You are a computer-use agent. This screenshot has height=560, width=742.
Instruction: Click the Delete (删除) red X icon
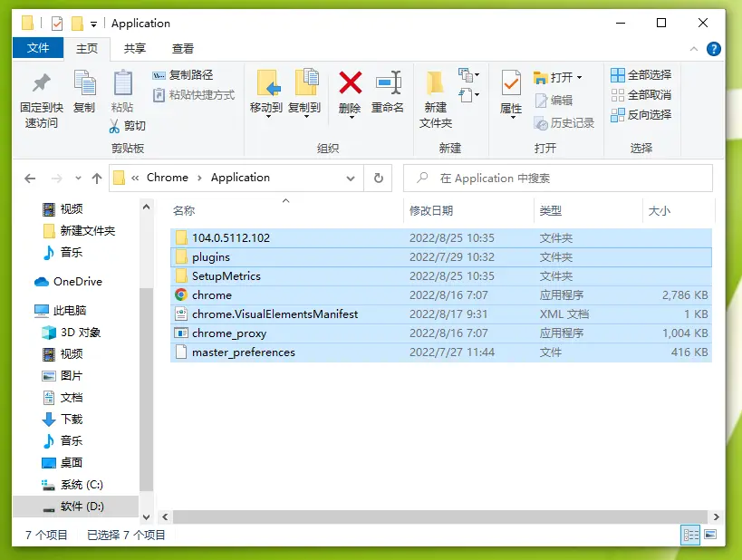click(x=350, y=84)
